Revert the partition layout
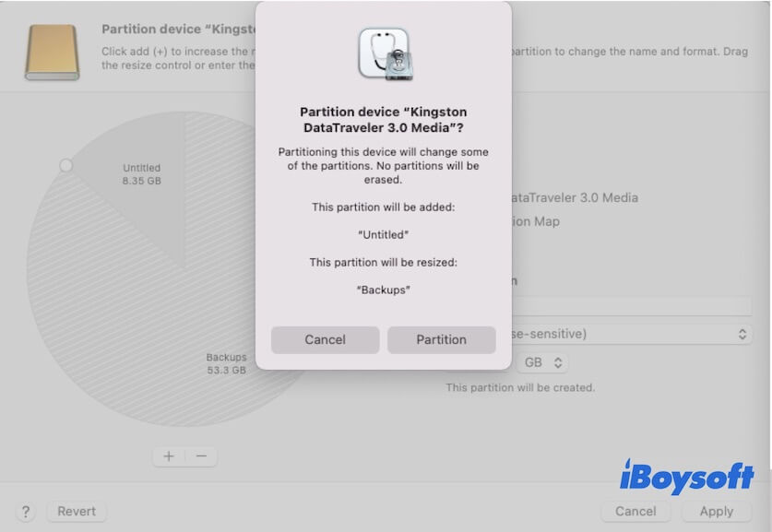Image resolution: width=772 pixels, height=532 pixels. (76, 511)
